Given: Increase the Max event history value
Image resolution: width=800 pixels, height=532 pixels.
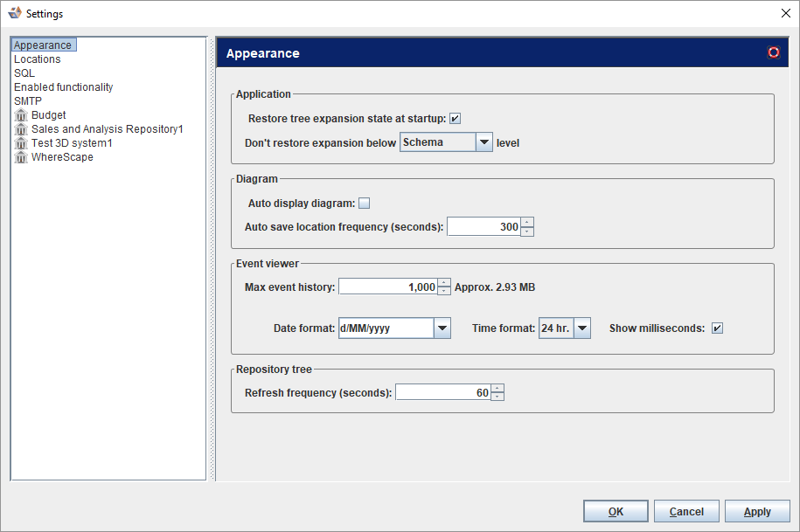Looking at the screenshot, I should (x=444, y=282).
